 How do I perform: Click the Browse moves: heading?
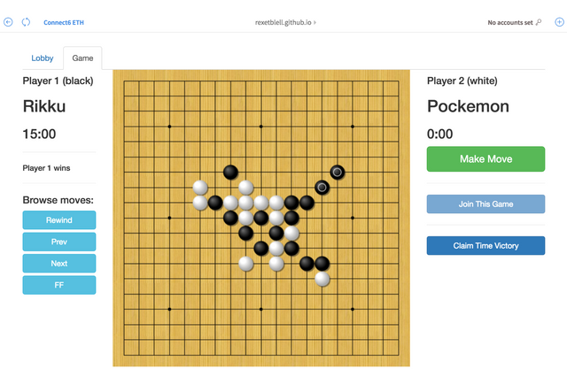tap(58, 200)
